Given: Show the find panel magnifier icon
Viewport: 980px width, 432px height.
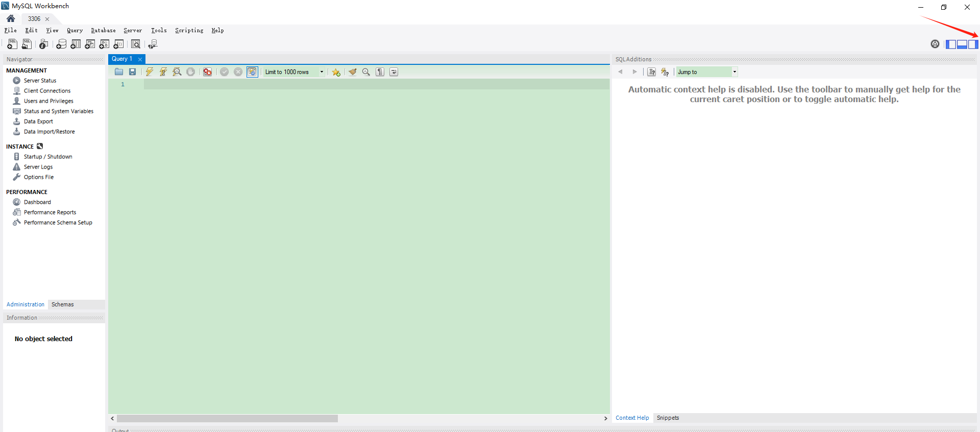Looking at the screenshot, I should (366, 72).
